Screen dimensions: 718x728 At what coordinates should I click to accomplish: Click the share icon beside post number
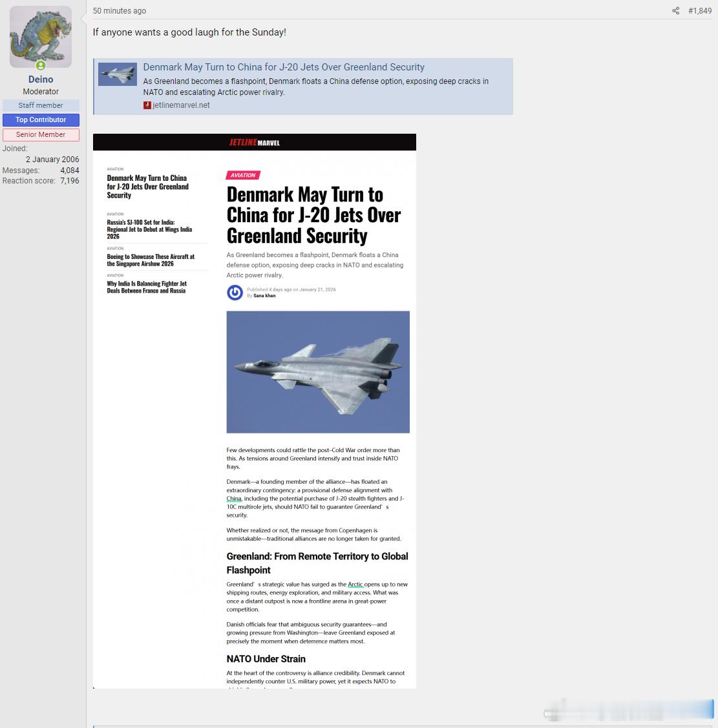coord(676,11)
